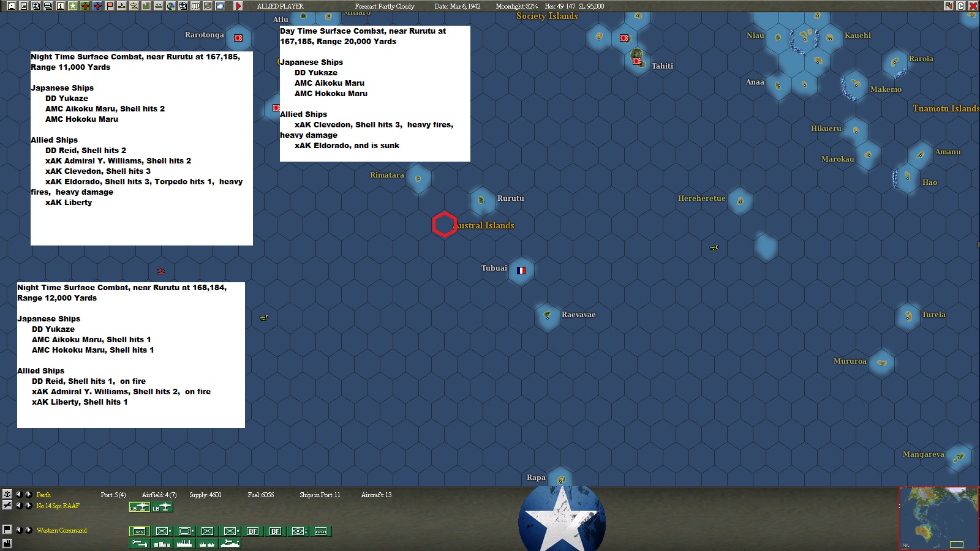Open the Perth base link
Image resolution: width=980 pixels, height=551 pixels.
[x=43, y=495]
